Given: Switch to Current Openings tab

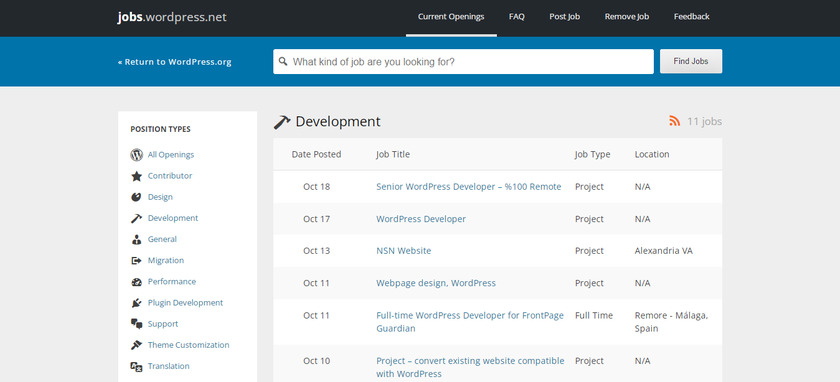Looking at the screenshot, I should click(451, 17).
